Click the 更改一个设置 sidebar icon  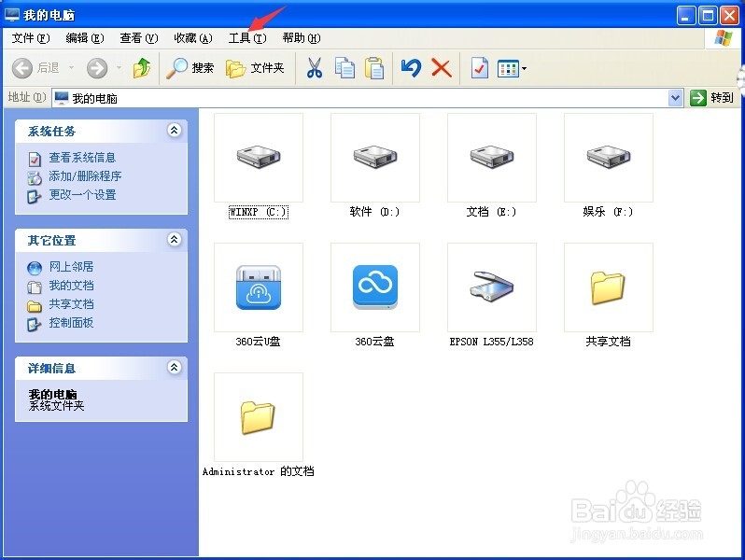click(x=35, y=196)
